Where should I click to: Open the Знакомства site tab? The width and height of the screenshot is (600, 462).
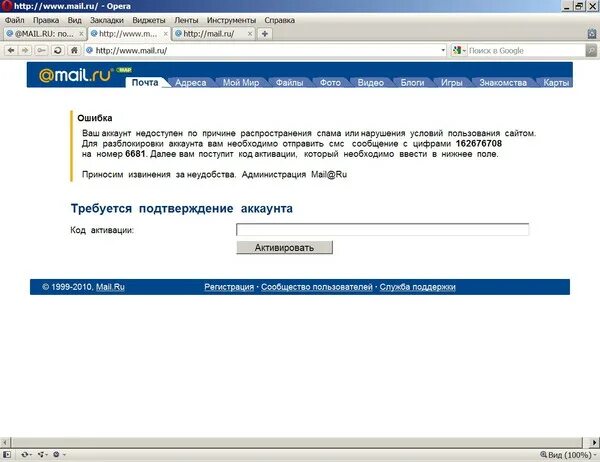click(503, 82)
